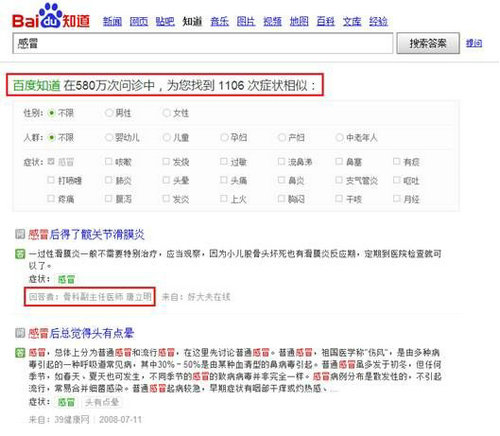
Task: Click 感冒 symptom tag under first result
Action: (66, 279)
